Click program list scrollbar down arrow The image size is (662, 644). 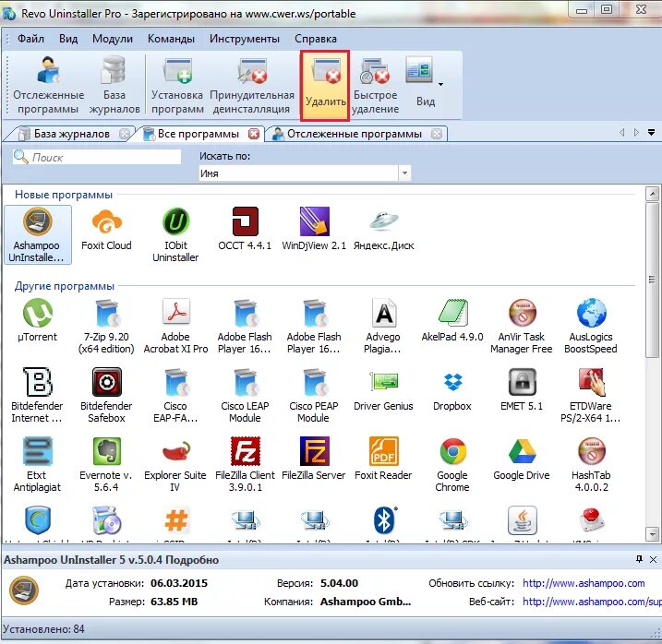pos(652,534)
